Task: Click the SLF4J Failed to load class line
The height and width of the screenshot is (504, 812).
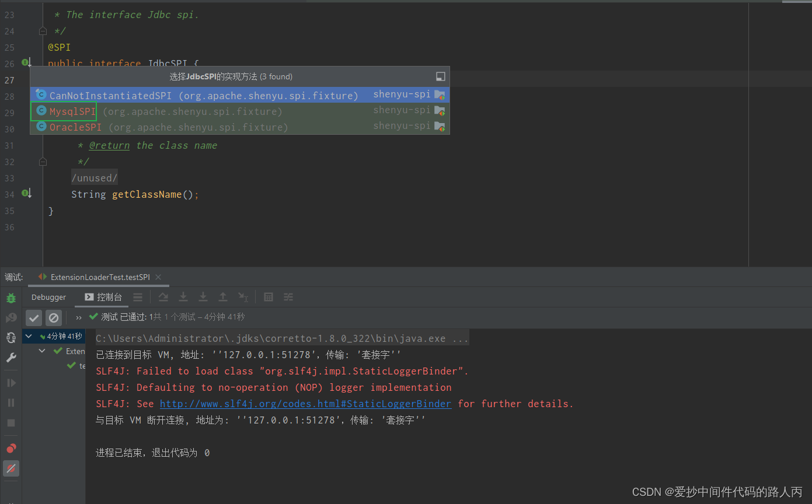Action: point(283,371)
